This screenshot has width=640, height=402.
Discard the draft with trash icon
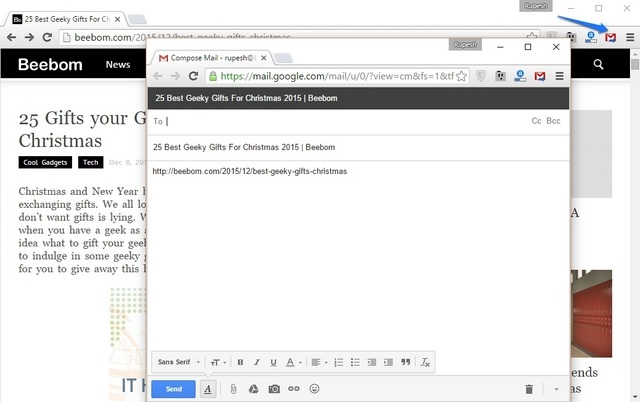tap(529, 389)
